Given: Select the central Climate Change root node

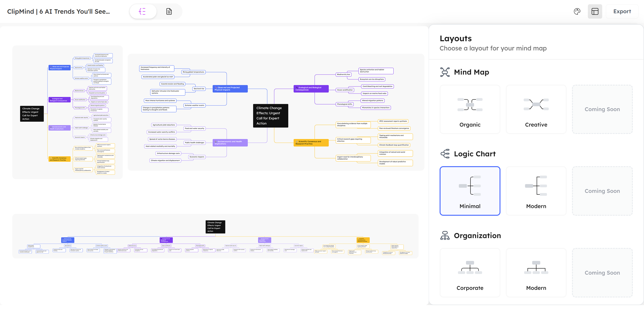Looking at the screenshot, I should point(271,116).
